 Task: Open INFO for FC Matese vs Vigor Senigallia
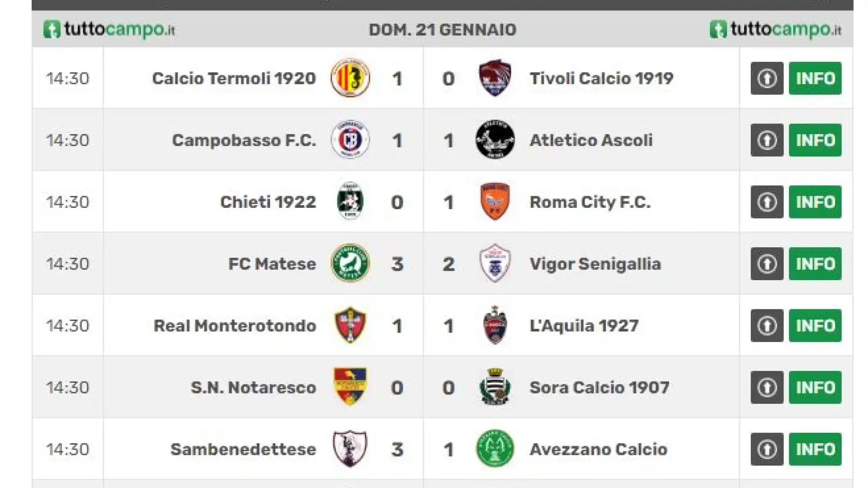pyautogui.click(x=815, y=264)
